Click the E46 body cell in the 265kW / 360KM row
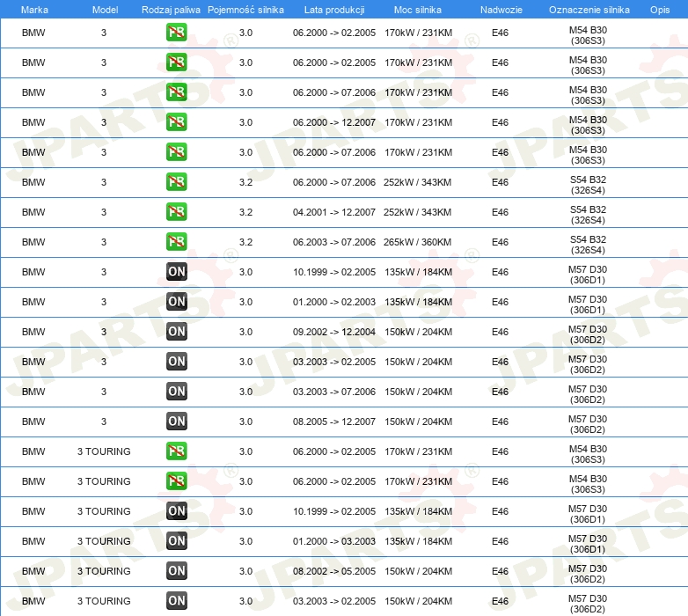The image size is (688, 616). point(500,242)
